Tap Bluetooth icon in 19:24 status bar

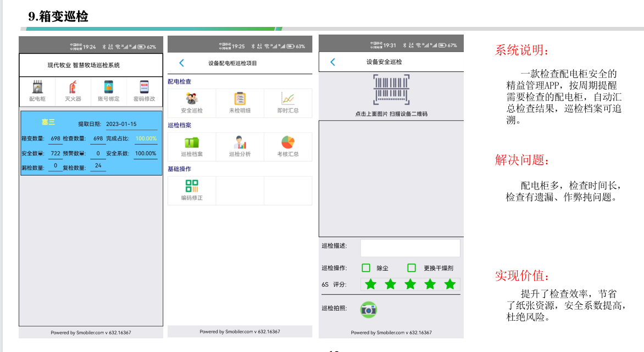[x=104, y=47]
